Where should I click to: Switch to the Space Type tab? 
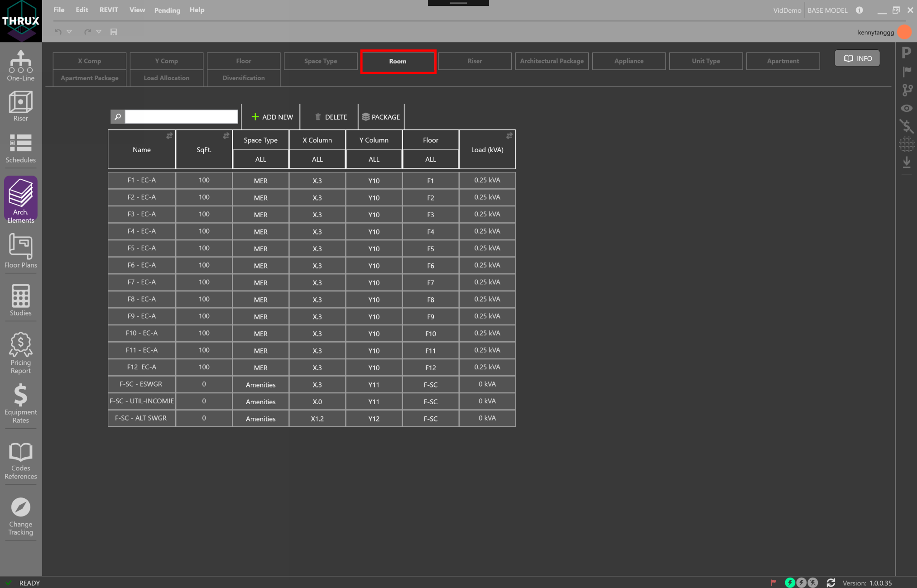click(320, 61)
